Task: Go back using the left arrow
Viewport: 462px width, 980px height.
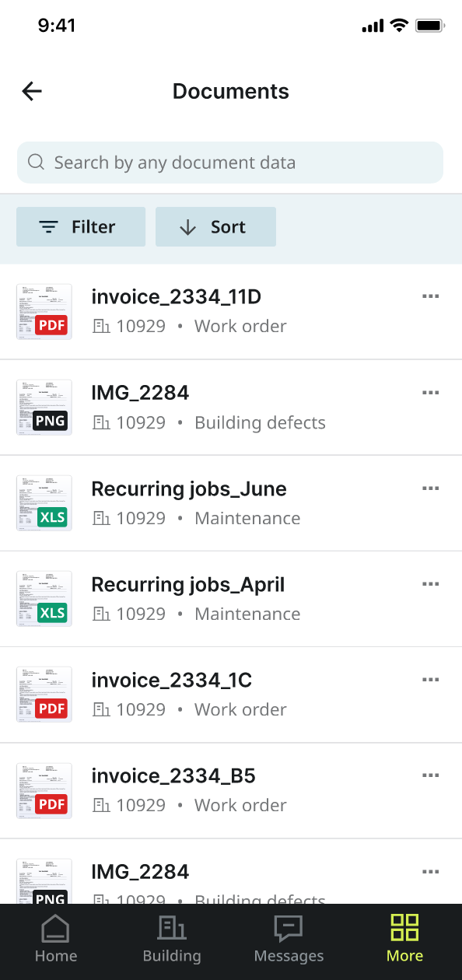Action: pos(32,91)
